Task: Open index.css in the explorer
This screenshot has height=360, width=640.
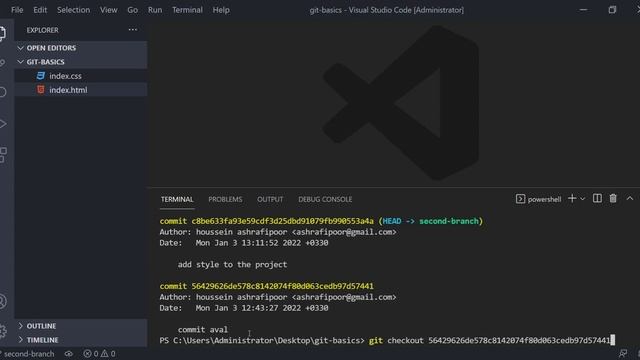Action: (81, 76)
